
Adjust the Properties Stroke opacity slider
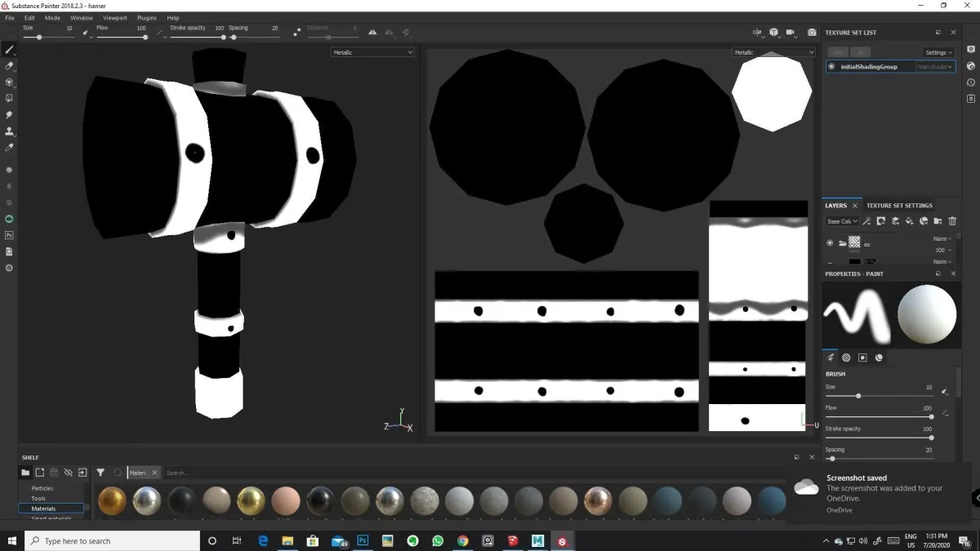click(x=880, y=438)
